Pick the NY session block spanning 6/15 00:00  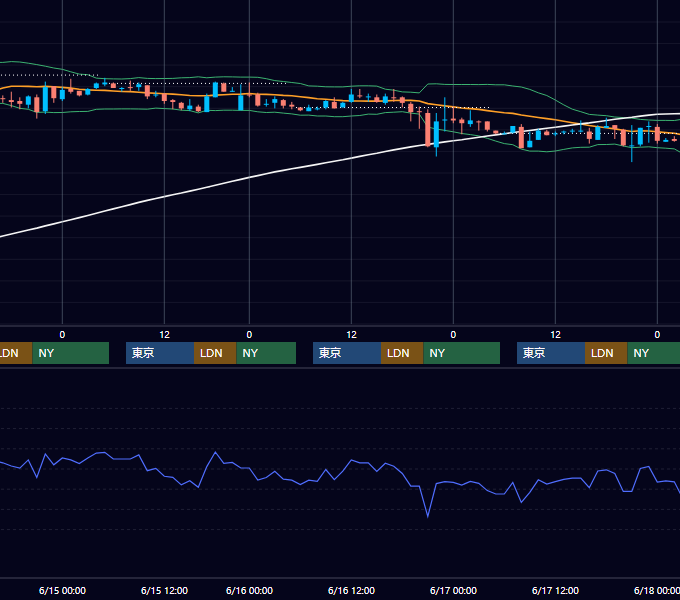71,353
